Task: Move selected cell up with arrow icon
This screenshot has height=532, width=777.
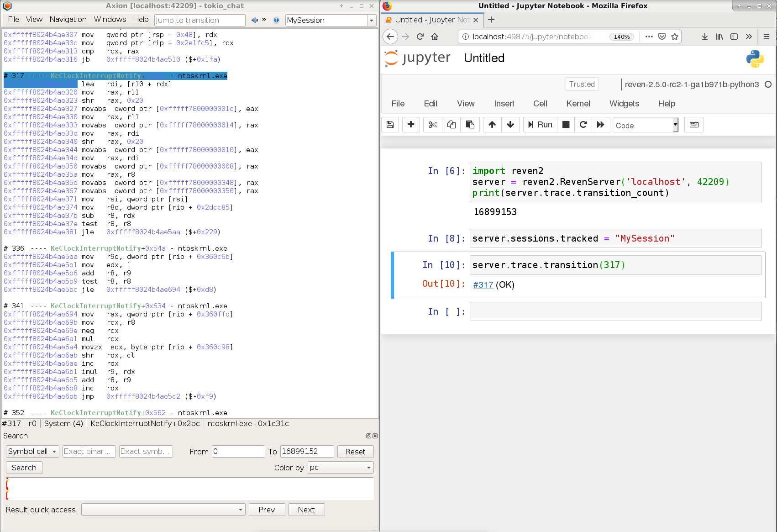Action: click(x=492, y=125)
